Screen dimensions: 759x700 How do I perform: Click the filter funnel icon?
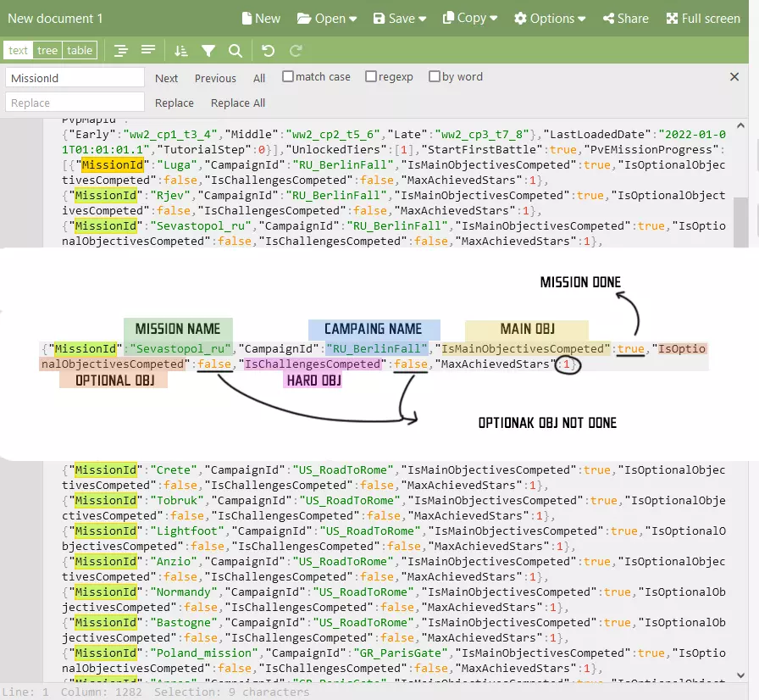click(208, 51)
